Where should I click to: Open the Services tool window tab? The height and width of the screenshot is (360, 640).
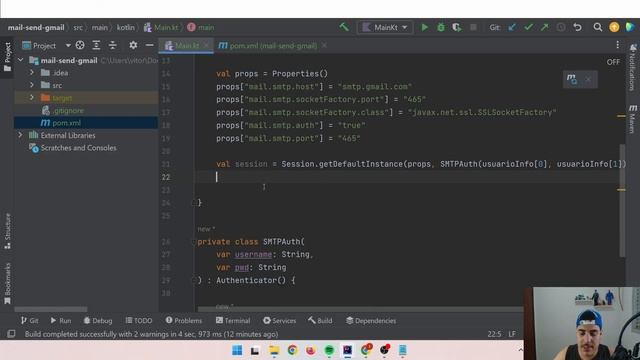[280, 321]
